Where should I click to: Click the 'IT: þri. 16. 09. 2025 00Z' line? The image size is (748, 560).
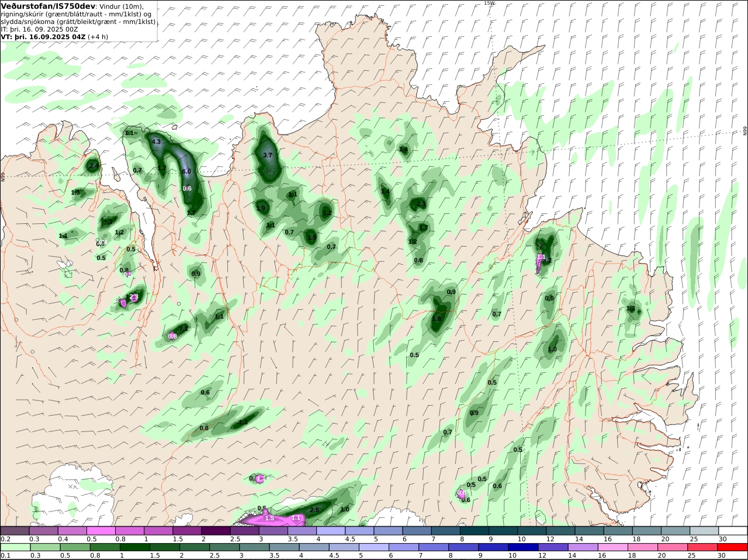pyautogui.click(x=39, y=29)
